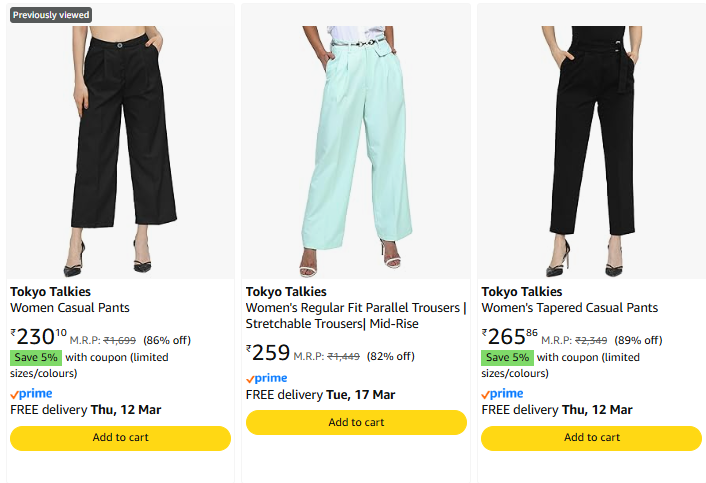Add Women Casual Pants to cart
Viewport: 706px width, 483px height.
120,438
